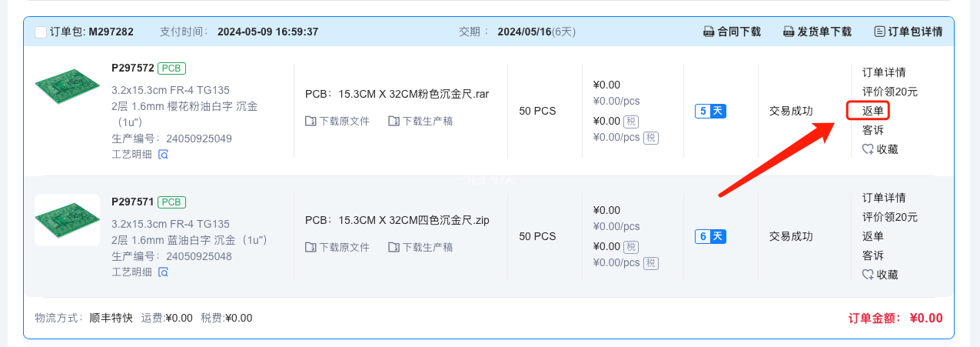The image size is (980, 347).
Task: Open 订单详情 for order P297571
Action: 884,198
